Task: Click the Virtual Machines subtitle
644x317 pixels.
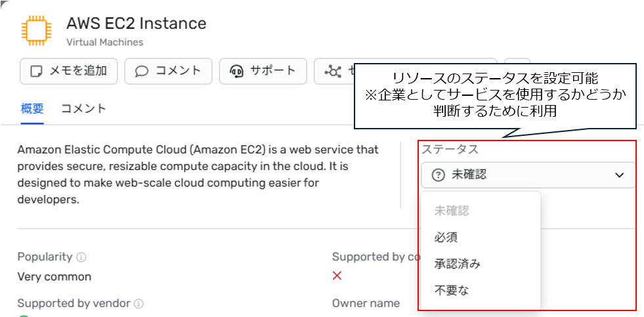Action: 105,42
